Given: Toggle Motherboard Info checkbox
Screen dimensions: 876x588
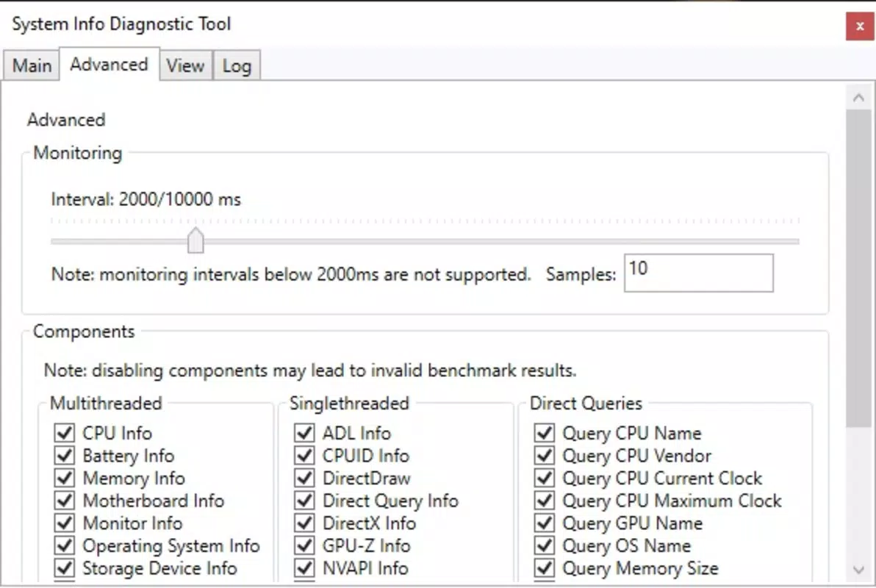Looking at the screenshot, I should [64, 501].
